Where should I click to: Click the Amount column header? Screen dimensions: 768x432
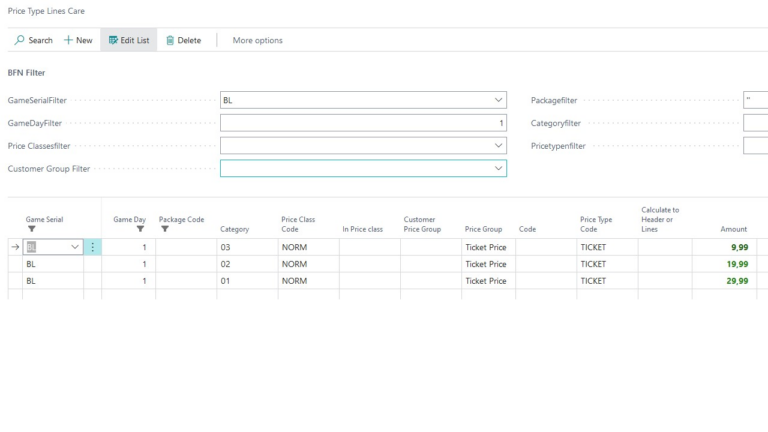[x=734, y=229]
